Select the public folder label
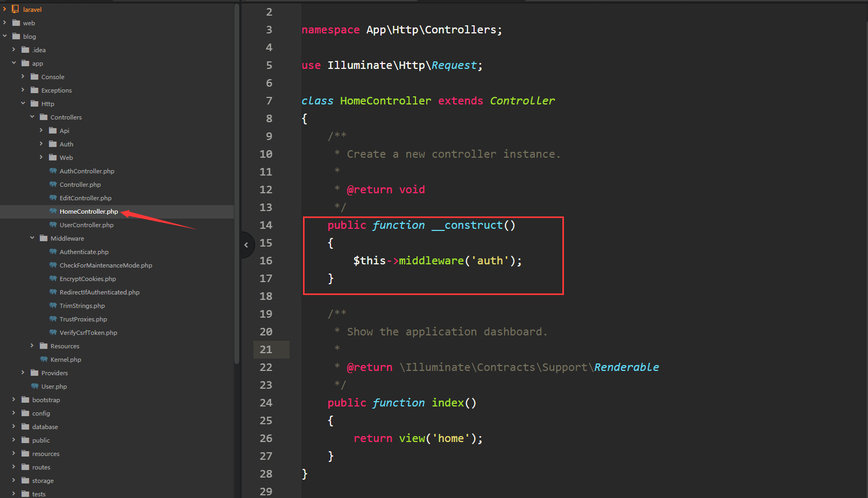Viewport: 868px width, 498px height. coord(41,440)
